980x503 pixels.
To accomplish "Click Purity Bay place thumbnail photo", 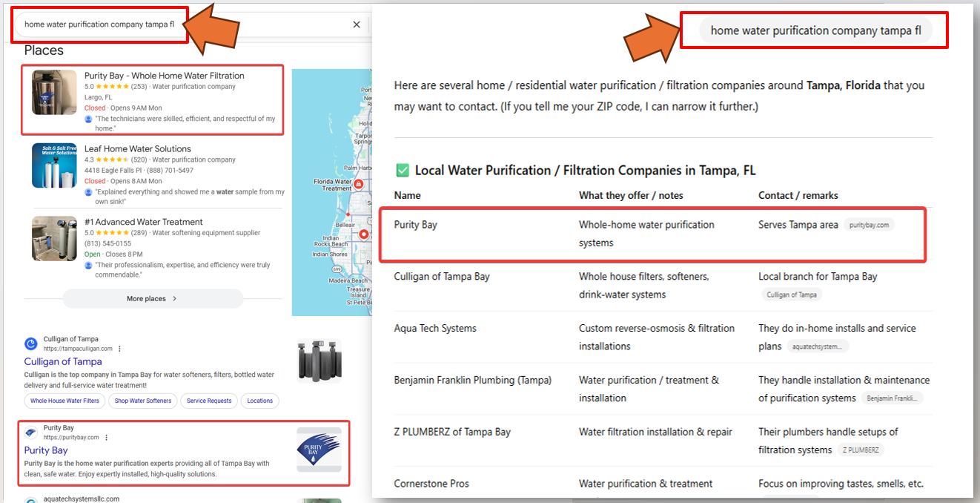I will [54, 92].
